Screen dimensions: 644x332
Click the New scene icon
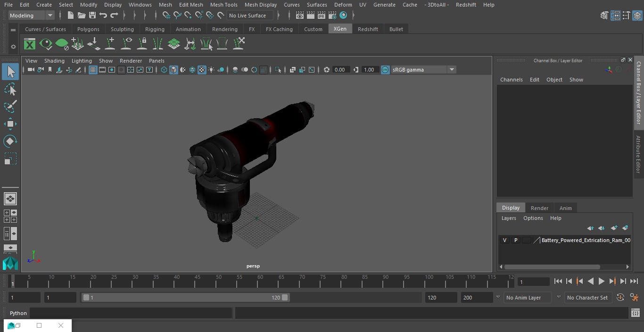70,16
